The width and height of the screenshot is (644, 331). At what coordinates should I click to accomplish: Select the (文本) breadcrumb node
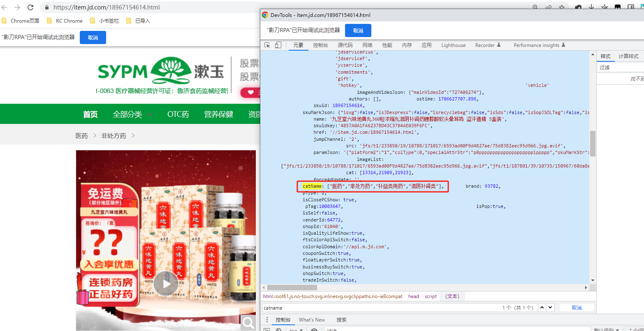click(452, 296)
